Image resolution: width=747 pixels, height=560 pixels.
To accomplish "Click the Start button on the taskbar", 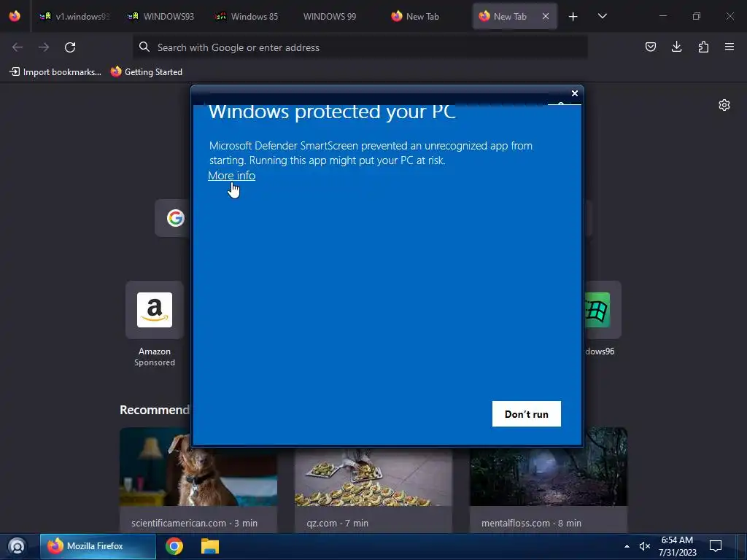I will pyautogui.click(x=17, y=546).
